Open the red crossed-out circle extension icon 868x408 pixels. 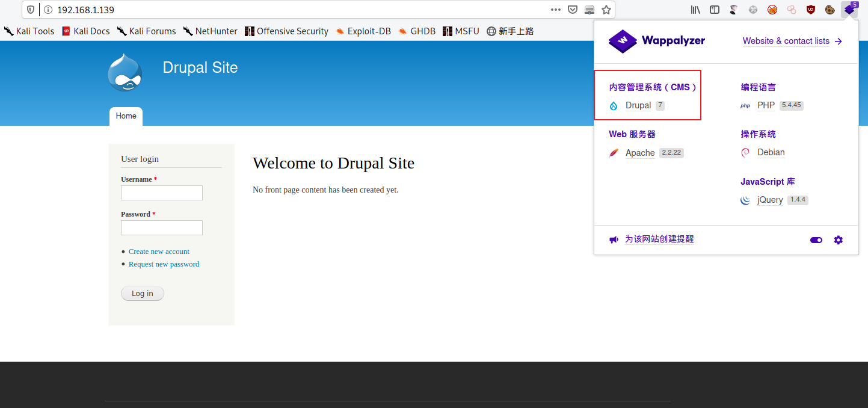772,10
